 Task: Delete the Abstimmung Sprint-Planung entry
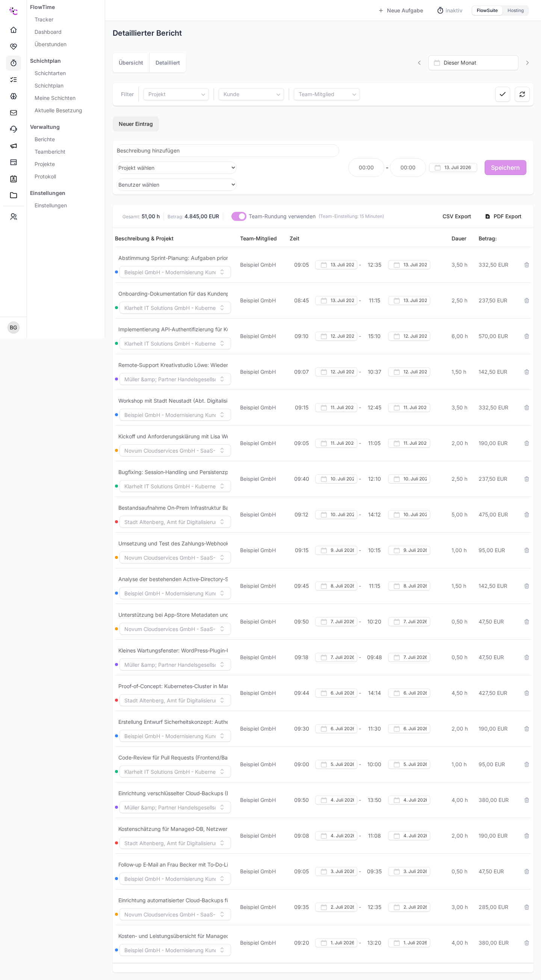(527, 265)
